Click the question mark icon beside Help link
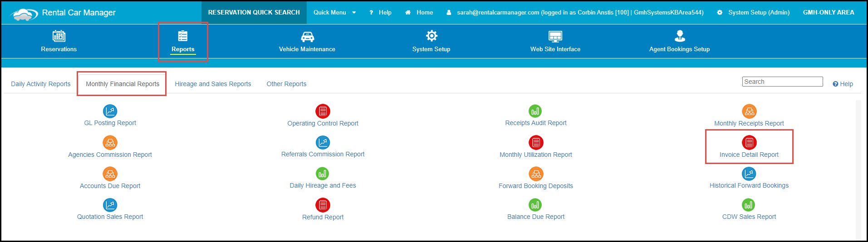 [x=371, y=13]
